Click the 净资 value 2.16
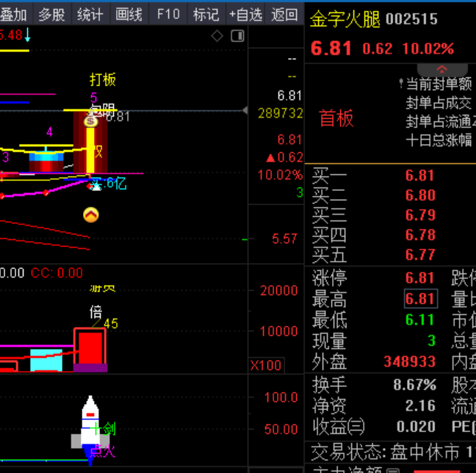Viewport: 476px width, 473px height. [420, 405]
